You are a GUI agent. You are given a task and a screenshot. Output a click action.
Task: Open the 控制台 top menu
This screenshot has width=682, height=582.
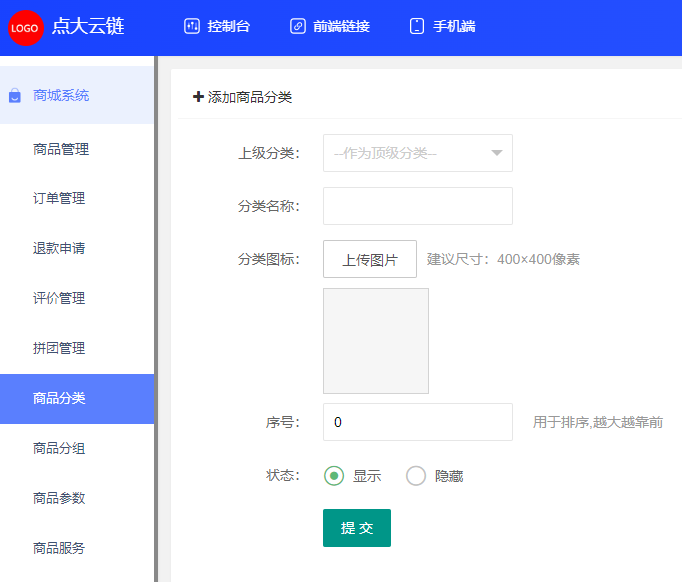tap(217, 26)
